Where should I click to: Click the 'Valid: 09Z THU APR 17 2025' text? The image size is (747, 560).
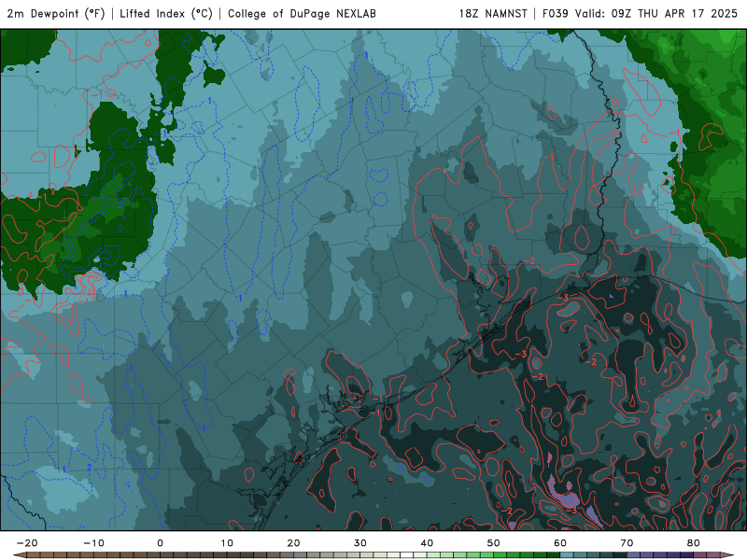click(x=656, y=13)
